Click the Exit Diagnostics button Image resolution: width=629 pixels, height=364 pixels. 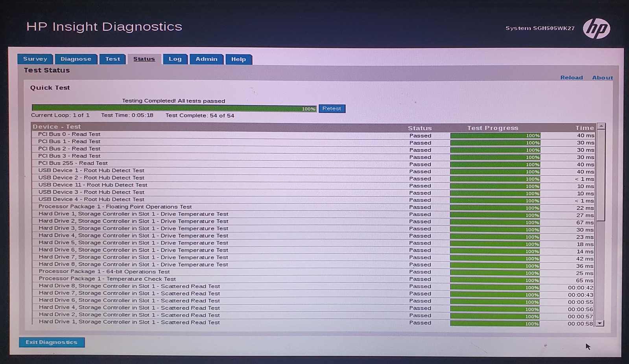52,342
